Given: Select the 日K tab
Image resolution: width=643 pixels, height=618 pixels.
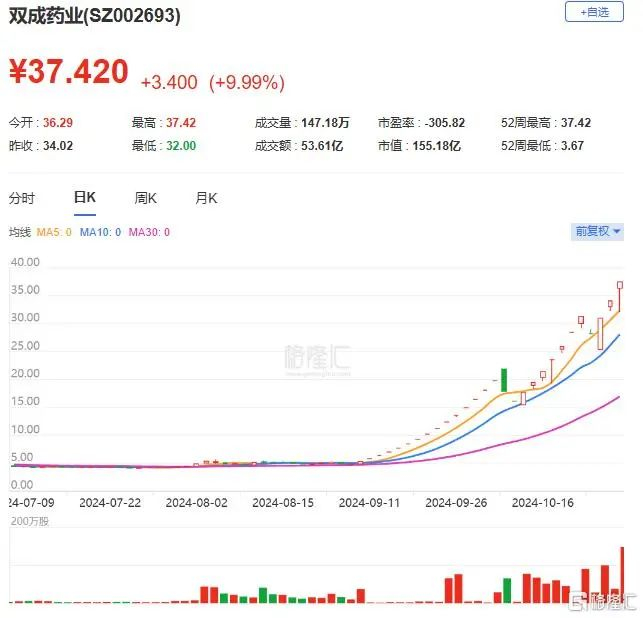Looking at the screenshot, I should tap(85, 198).
